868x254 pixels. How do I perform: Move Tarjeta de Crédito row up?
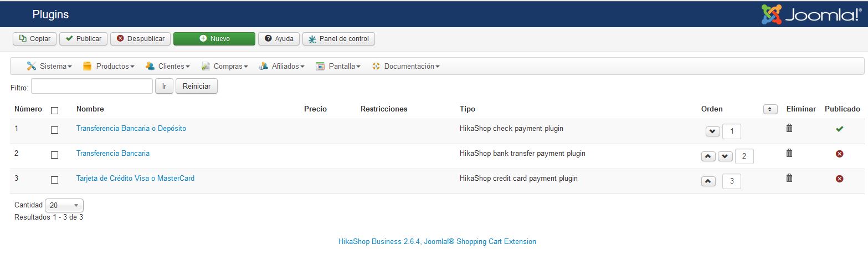pyautogui.click(x=708, y=181)
